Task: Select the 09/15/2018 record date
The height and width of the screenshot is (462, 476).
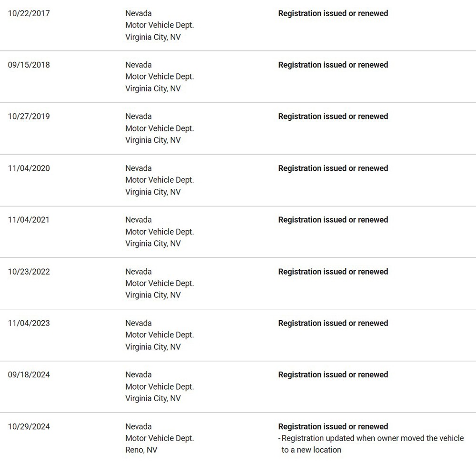Action: [x=29, y=65]
